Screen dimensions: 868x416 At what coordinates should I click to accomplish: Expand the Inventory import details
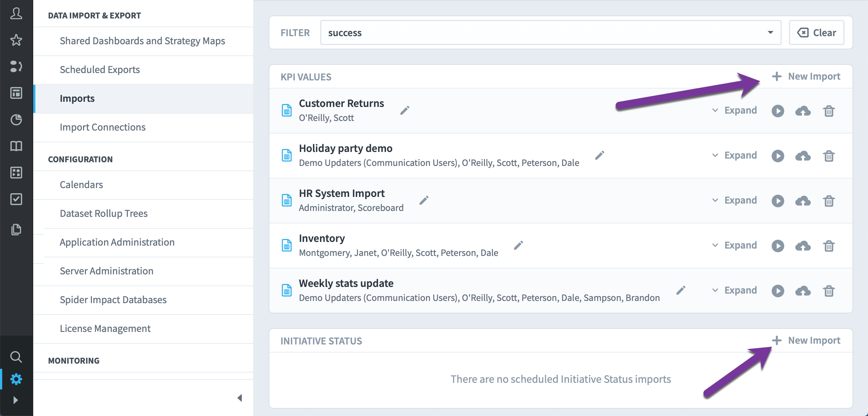(x=734, y=245)
